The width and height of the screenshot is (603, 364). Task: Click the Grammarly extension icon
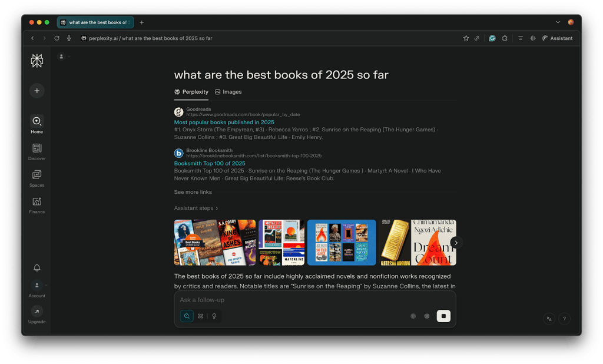pos(492,38)
